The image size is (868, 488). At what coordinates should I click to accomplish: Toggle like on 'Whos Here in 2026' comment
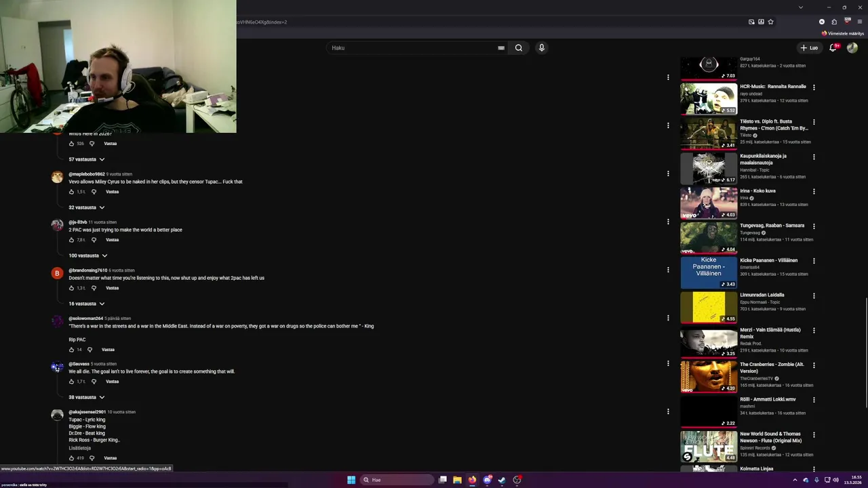tap(71, 144)
